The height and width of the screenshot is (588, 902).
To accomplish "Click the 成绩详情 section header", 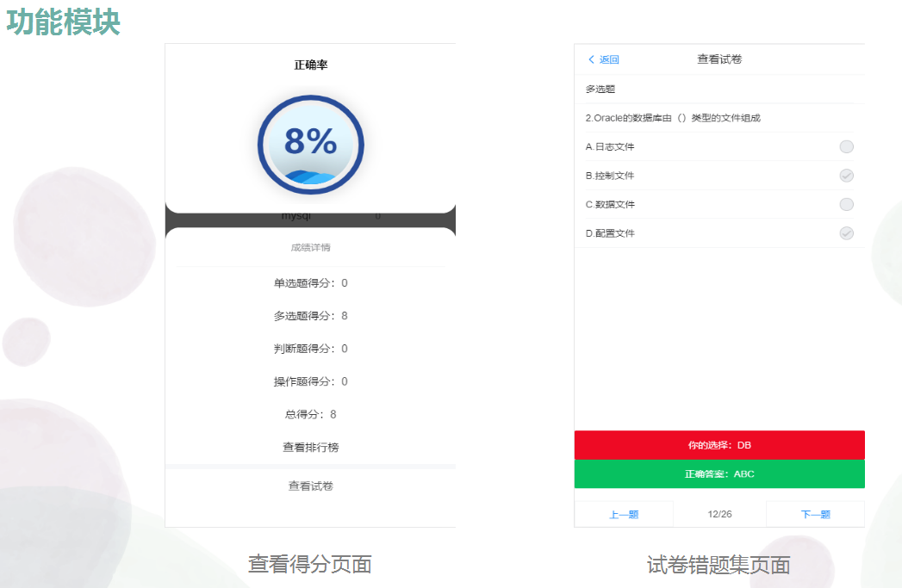I will pyautogui.click(x=310, y=248).
